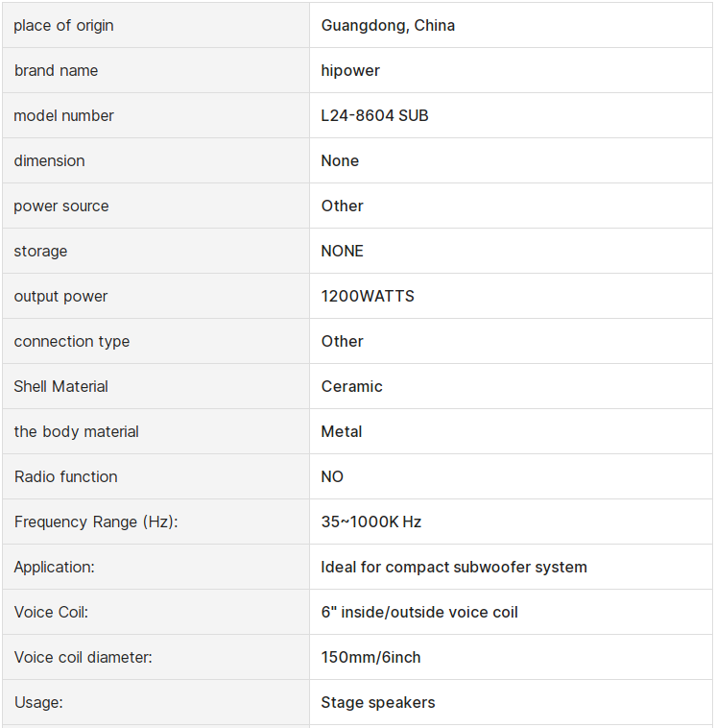The width and height of the screenshot is (716, 728).
Task: Select the '35~1000K Hz' frequency value
Action: click(x=371, y=522)
